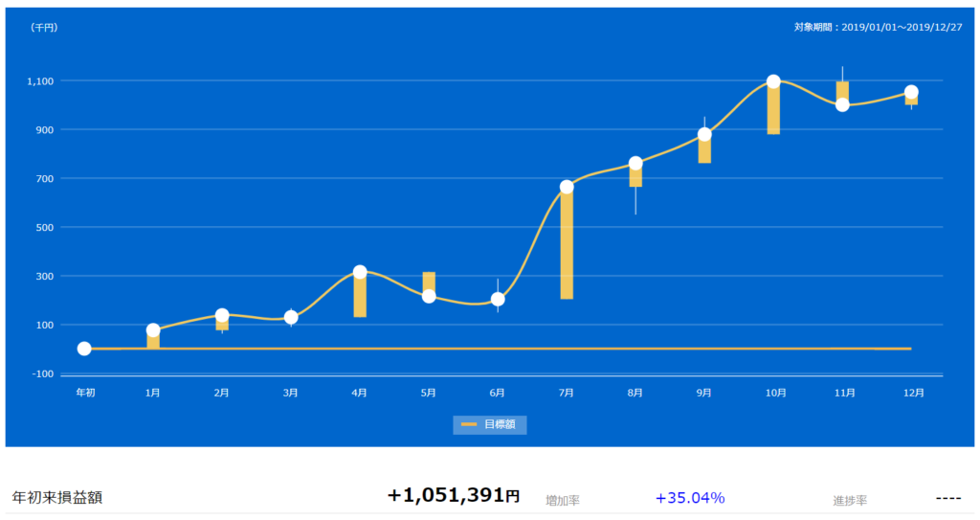Click the 進捗率 label
Image resolution: width=980 pixels, height=520 pixels.
[850, 501]
